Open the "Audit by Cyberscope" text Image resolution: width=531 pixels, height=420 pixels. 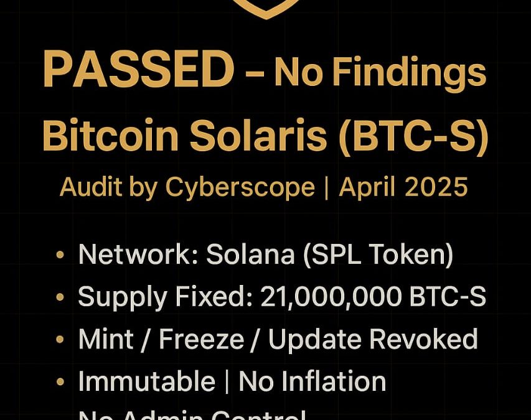pyautogui.click(x=187, y=186)
